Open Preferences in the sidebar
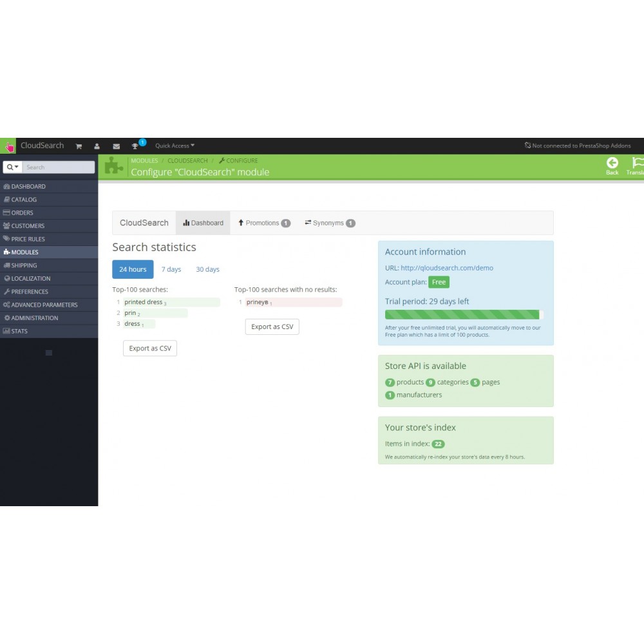The width and height of the screenshot is (644, 644). [x=49, y=292]
